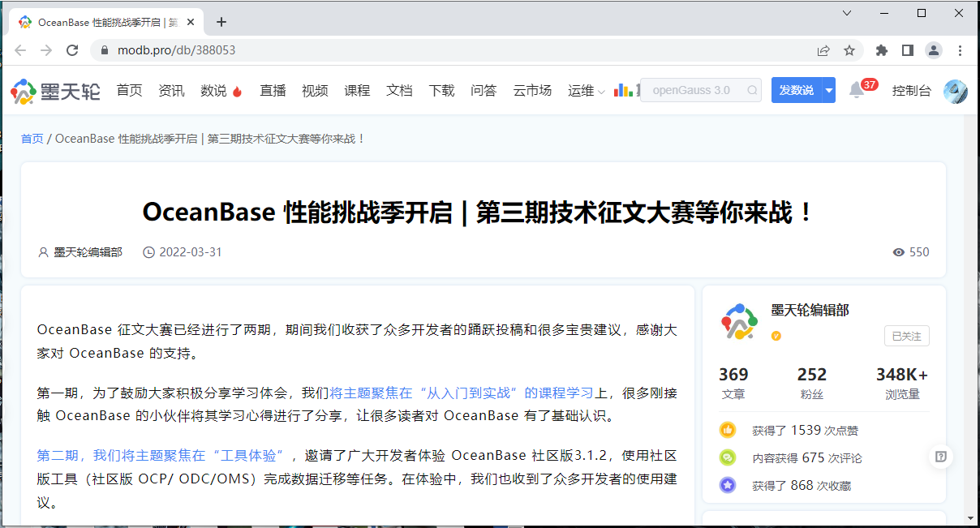Click the 发数说 button
This screenshot has width=980, height=528.
(x=796, y=90)
